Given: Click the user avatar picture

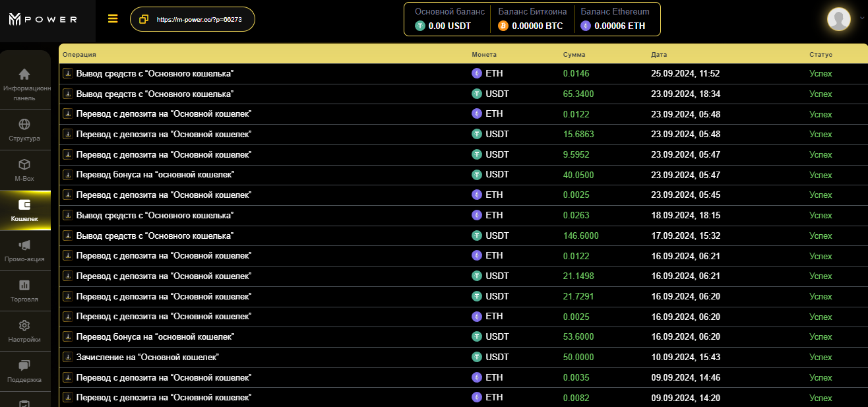Looking at the screenshot, I should 839,18.
